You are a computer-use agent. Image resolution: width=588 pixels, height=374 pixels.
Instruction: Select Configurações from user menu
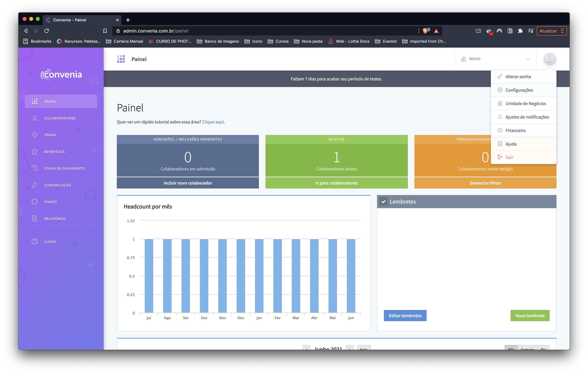[519, 90]
